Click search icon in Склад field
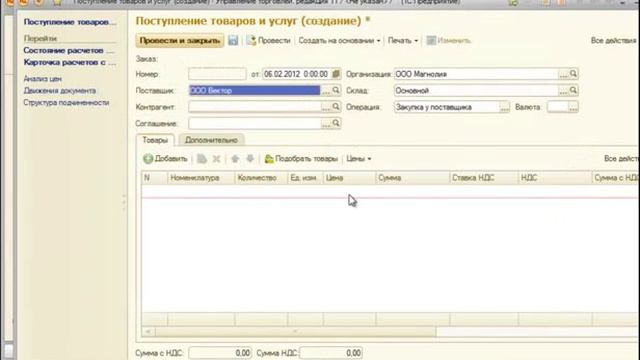640x360 pixels. (x=573, y=90)
